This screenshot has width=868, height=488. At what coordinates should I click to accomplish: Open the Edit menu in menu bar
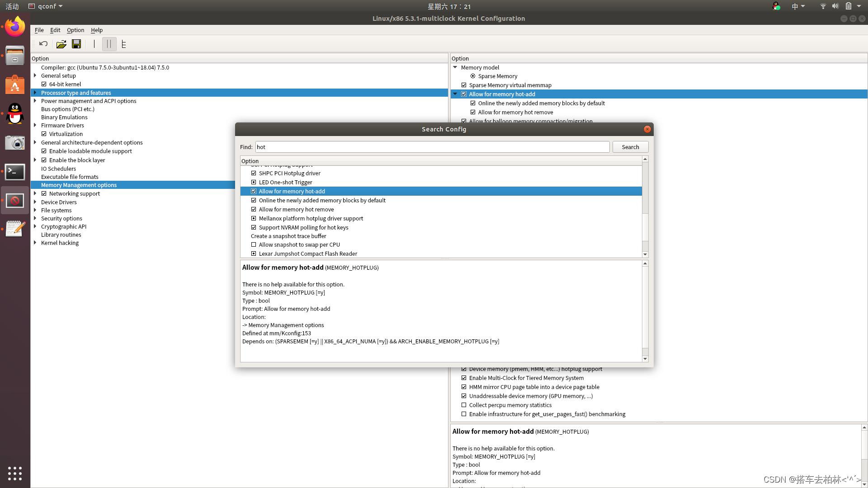point(55,30)
